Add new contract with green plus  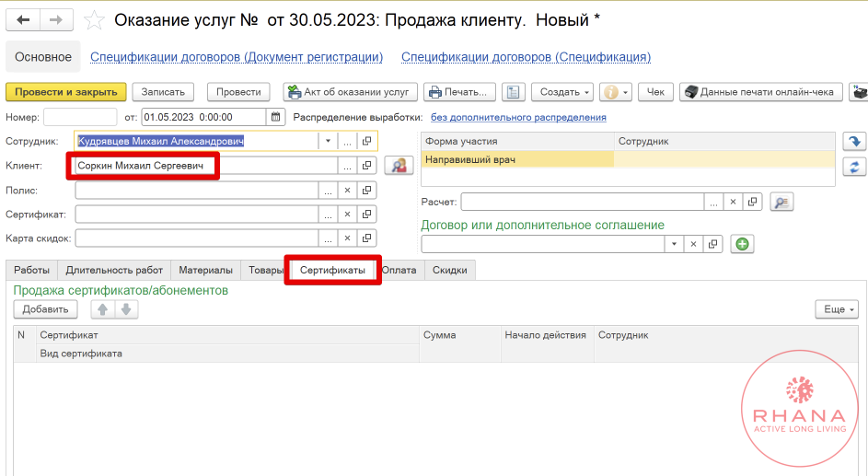(x=742, y=244)
